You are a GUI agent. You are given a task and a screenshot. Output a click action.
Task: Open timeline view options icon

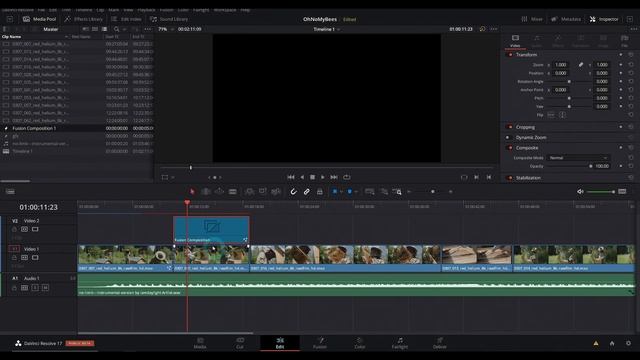10,191
